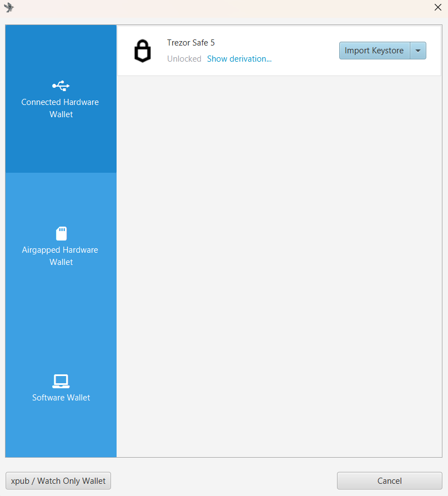Choose xpub / Watch Only Wallet
This screenshot has width=448, height=496.
click(58, 481)
